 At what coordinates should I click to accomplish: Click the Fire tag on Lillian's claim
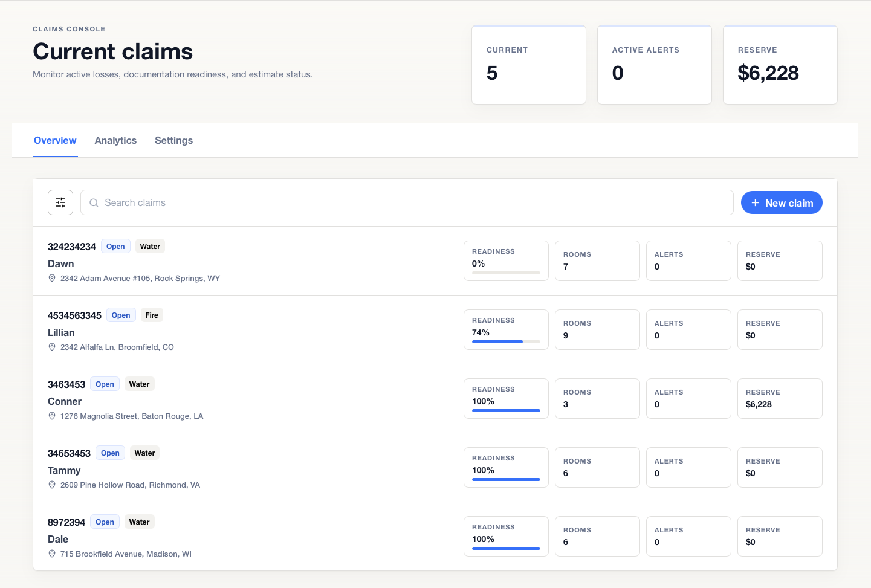152,315
